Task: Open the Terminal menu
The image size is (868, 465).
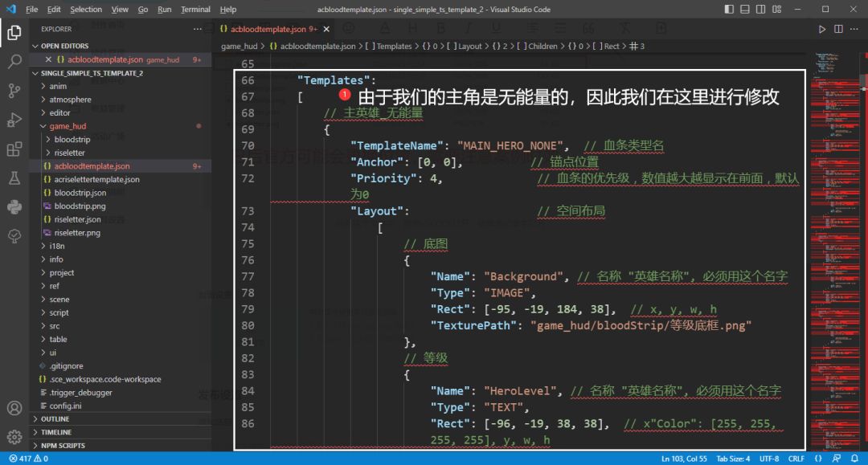Action: point(195,10)
